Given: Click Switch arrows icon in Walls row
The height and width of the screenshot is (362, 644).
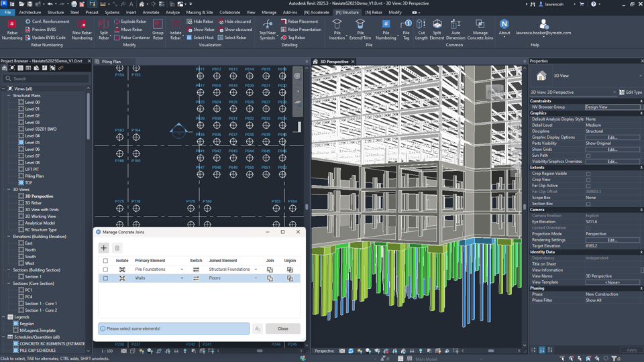Looking at the screenshot, I should click(196, 278).
